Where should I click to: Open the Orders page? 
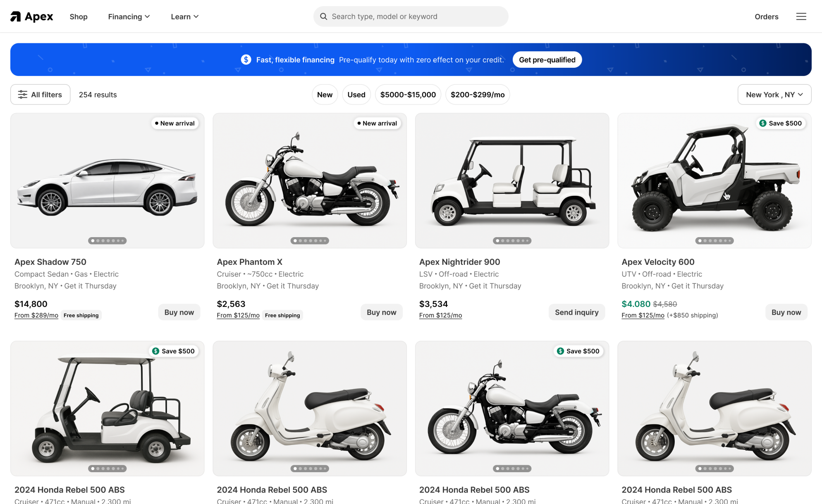766,17
